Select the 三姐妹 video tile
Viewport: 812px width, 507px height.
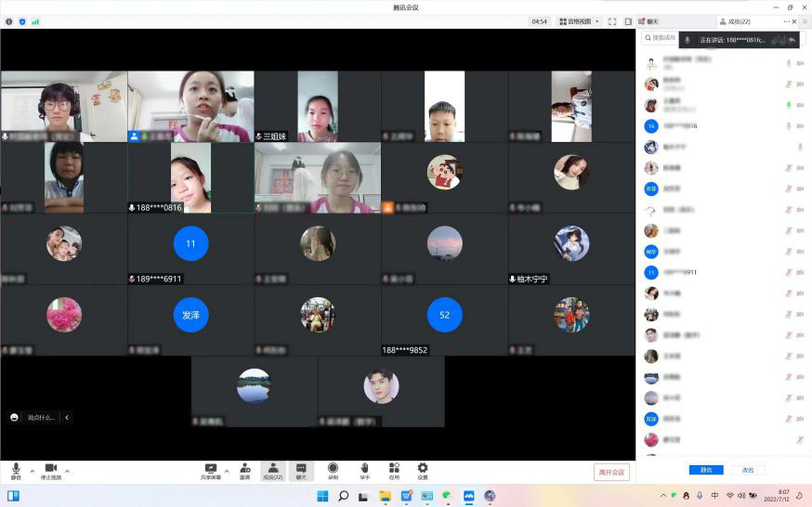(x=318, y=107)
